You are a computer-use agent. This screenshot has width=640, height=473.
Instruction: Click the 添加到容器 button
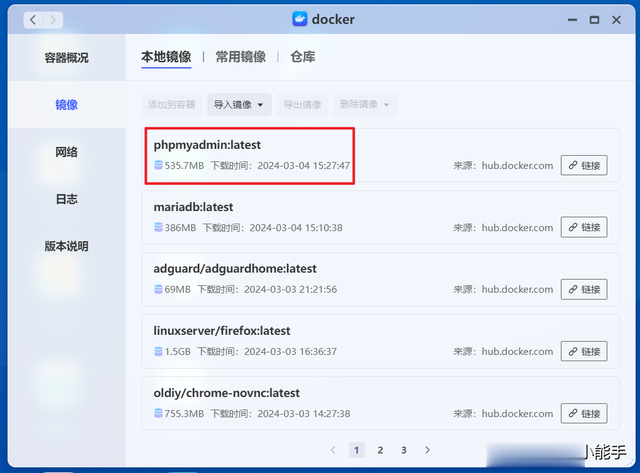point(171,104)
